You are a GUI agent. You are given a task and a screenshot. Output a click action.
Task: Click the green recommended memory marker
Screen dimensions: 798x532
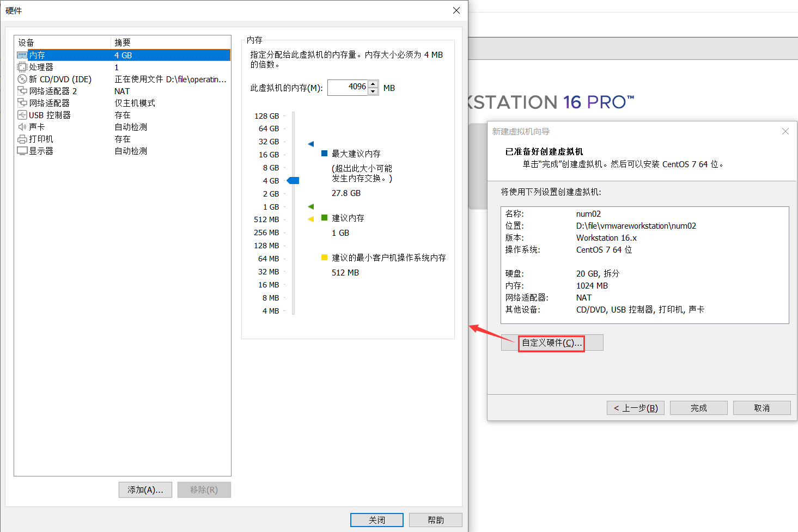[311, 206]
